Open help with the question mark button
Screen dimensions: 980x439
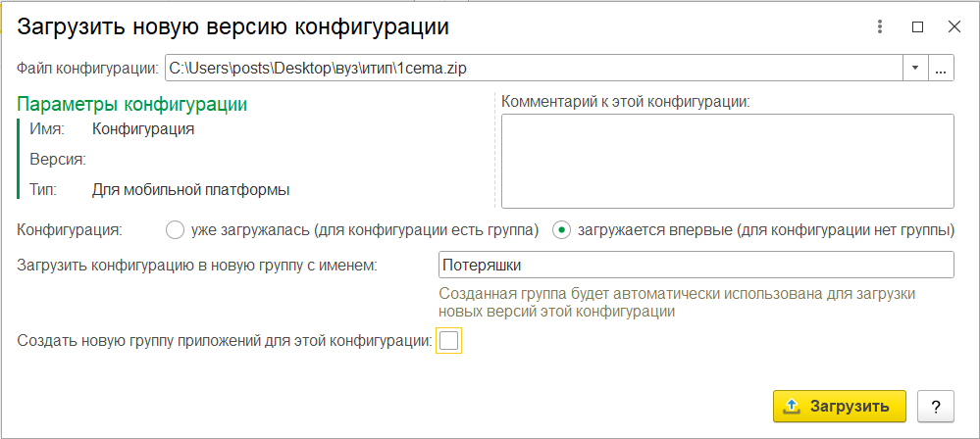pos(936,407)
